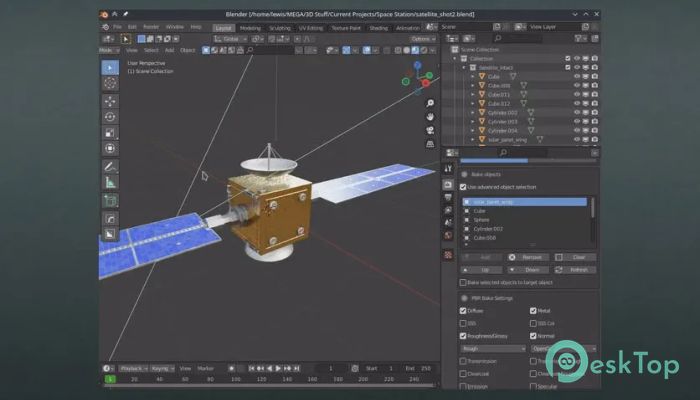700x400 pixels.
Task: Uncheck the Metal bake option
Action: click(x=533, y=311)
